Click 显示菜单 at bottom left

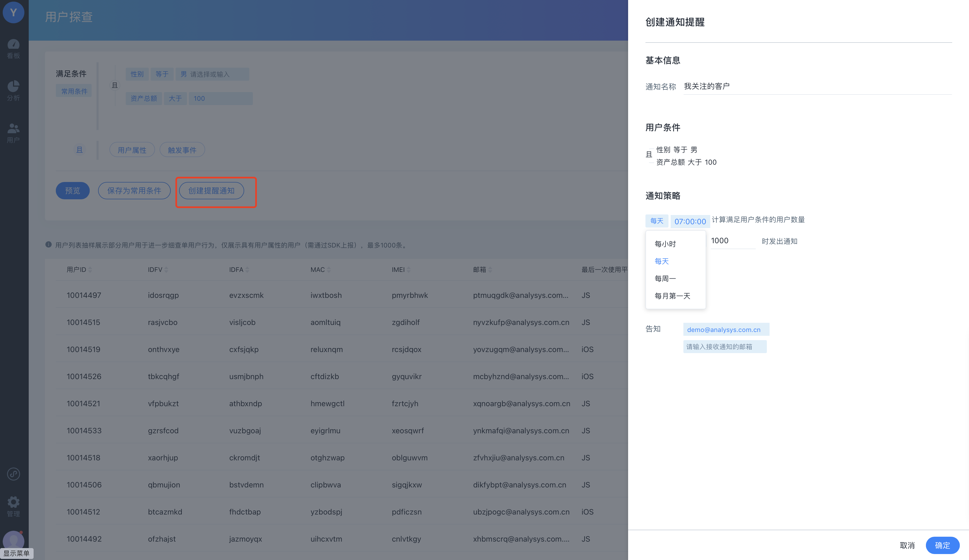click(17, 553)
